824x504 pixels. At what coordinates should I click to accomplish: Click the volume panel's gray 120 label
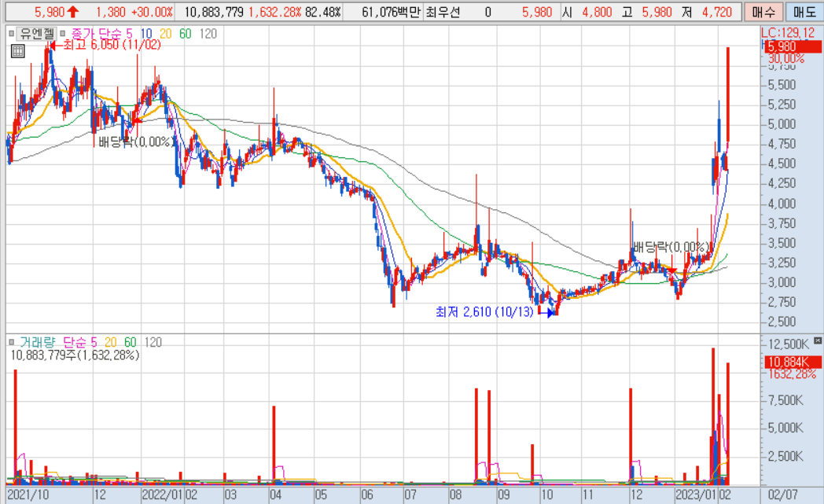point(153,342)
